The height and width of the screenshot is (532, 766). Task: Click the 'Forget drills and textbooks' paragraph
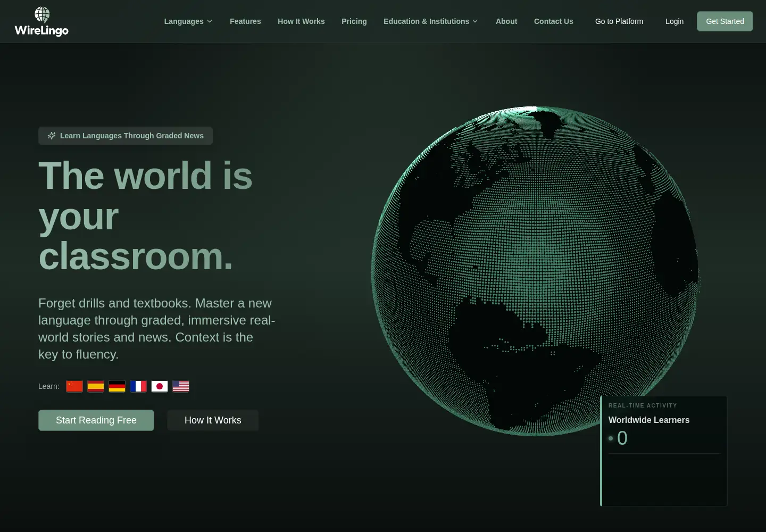pos(157,329)
